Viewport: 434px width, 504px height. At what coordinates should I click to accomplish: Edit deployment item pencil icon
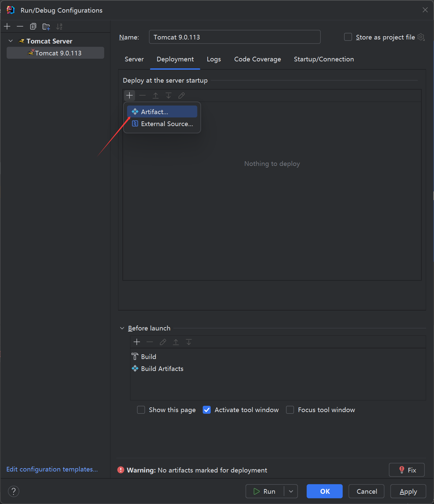coord(181,96)
